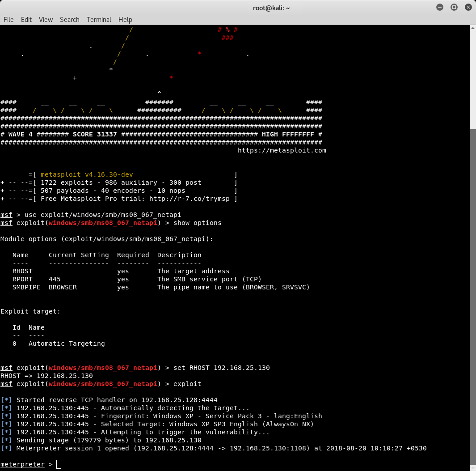This screenshot has width=476, height=471.
Task: Click the 'exploit' command after the prompt
Action: click(187, 384)
